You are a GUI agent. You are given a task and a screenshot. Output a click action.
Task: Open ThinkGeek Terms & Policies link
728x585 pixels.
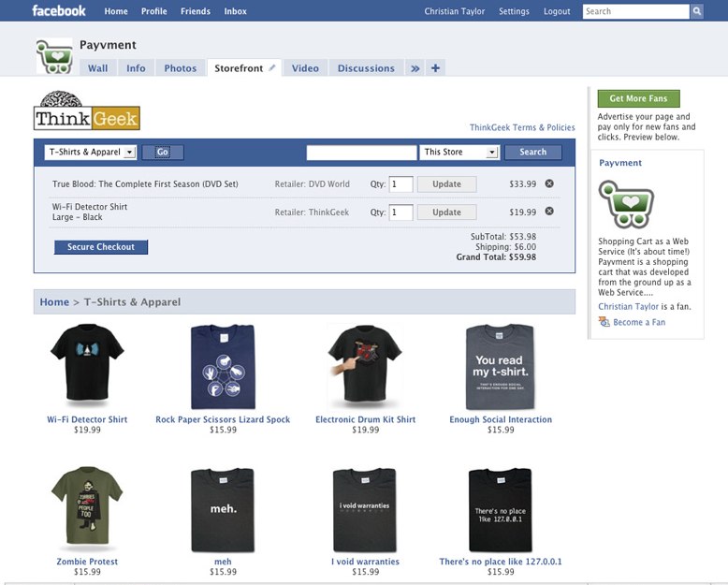522,127
